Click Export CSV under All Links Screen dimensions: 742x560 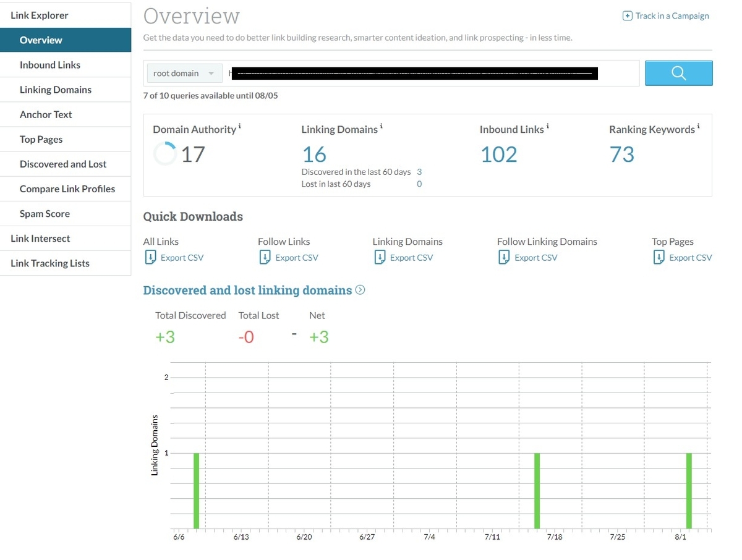pos(182,258)
